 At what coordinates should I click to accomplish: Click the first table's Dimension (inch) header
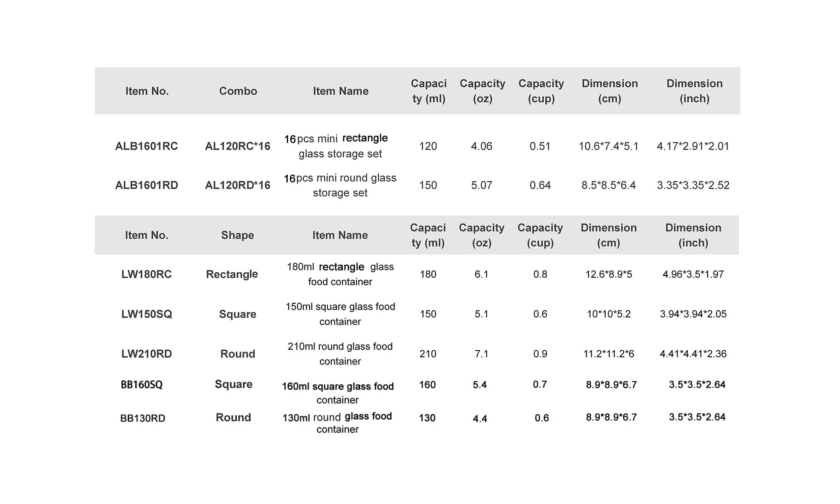(695, 91)
